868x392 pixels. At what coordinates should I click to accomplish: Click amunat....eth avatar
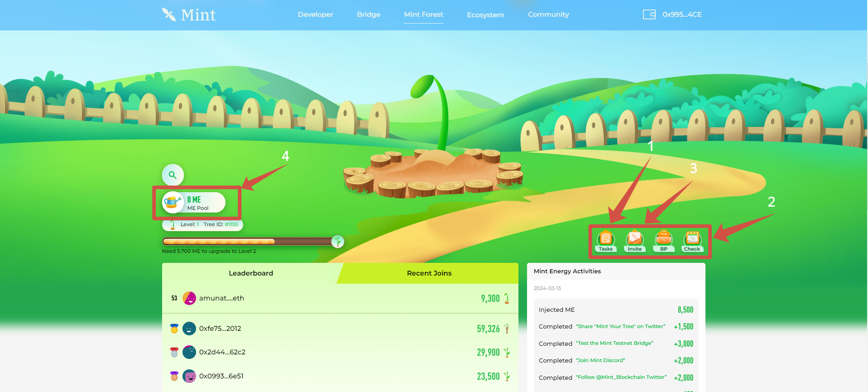point(189,298)
